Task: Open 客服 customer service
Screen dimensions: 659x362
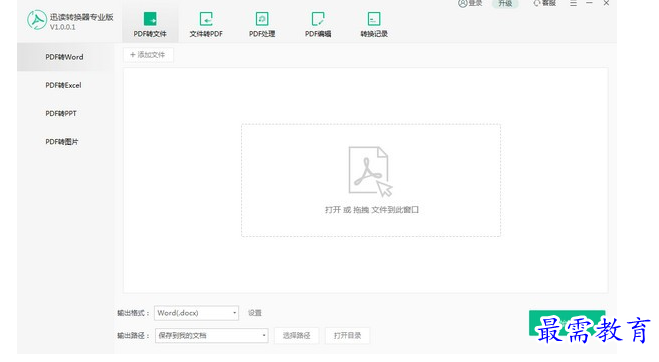Action: (x=545, y=3)
